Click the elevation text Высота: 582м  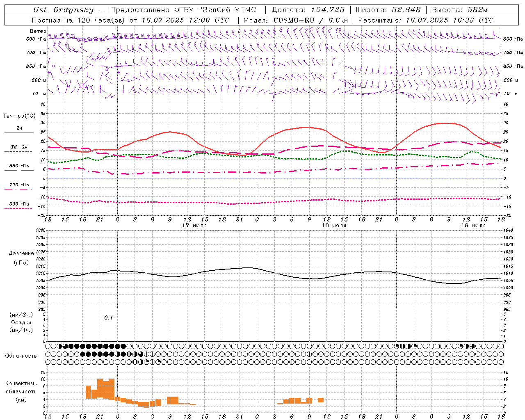[460, 10]
